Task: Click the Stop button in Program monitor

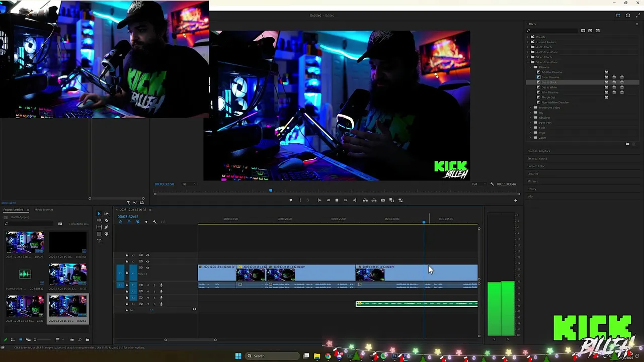Action: (337, 200)
